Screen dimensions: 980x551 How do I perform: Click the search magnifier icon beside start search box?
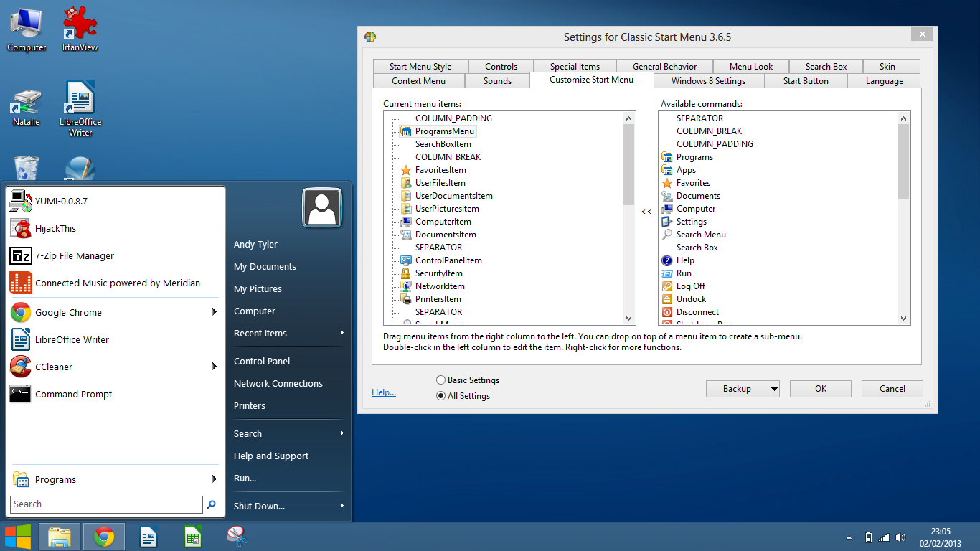pyautogui.click(x=211, y=504)
